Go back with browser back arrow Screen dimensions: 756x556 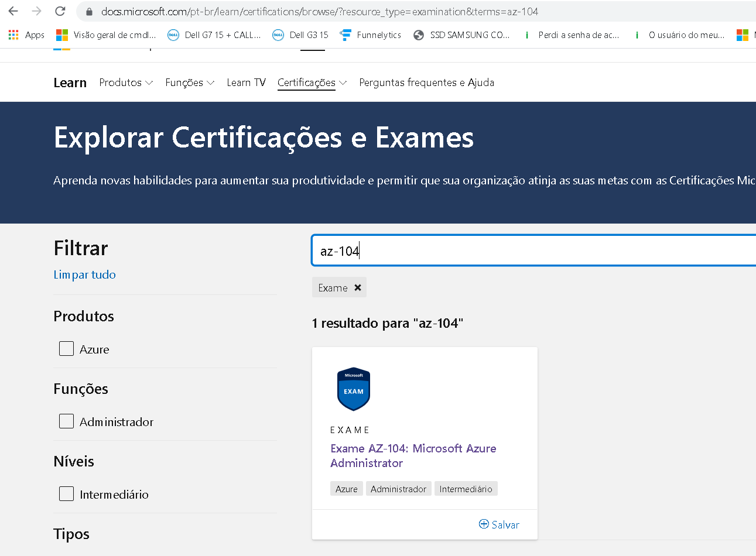pyautogui.click(x=13, y=11)
